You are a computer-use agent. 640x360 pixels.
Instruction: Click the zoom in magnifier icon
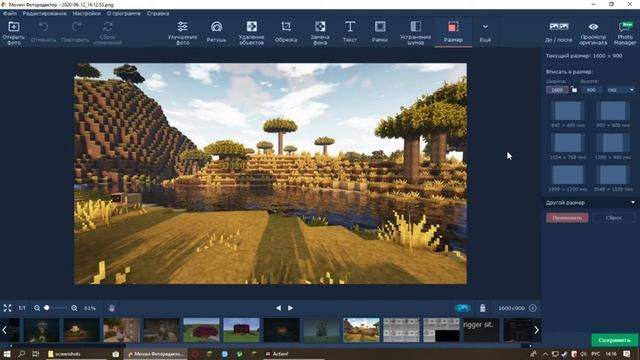(74, 308)
